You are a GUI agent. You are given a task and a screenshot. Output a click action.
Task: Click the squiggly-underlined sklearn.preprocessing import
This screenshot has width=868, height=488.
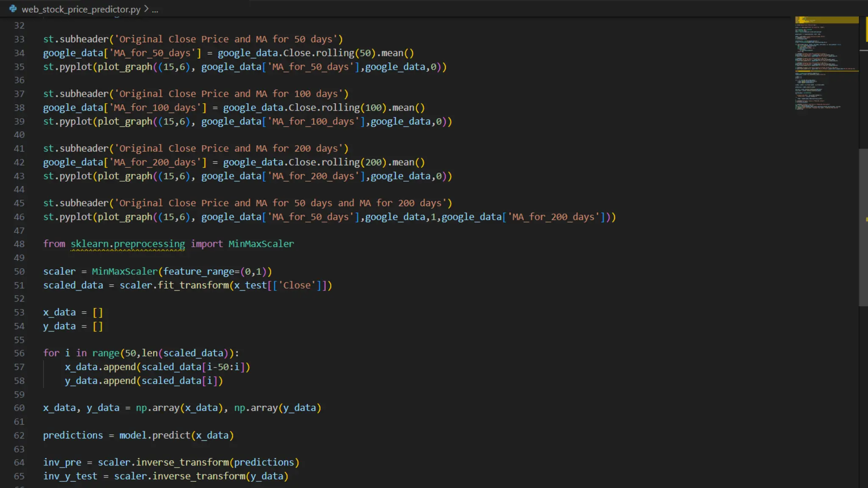pos(128,244)
